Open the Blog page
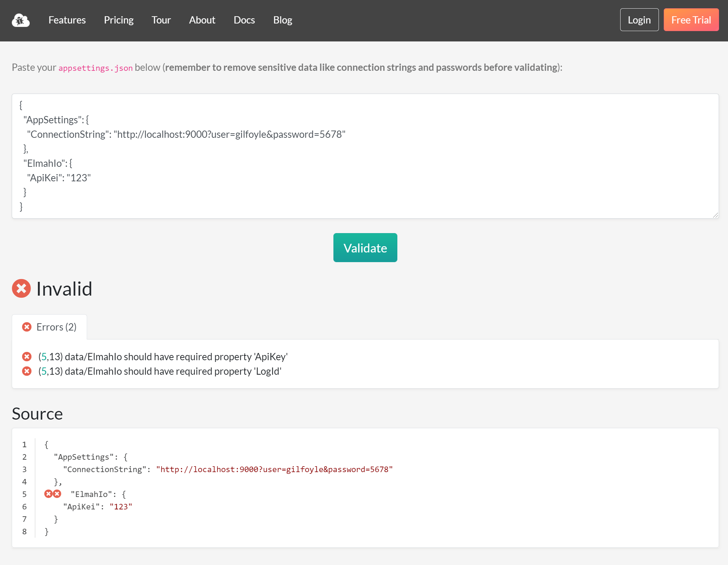Screen dimensions: 728x565 pyautogui.click(x=282, y=20)
